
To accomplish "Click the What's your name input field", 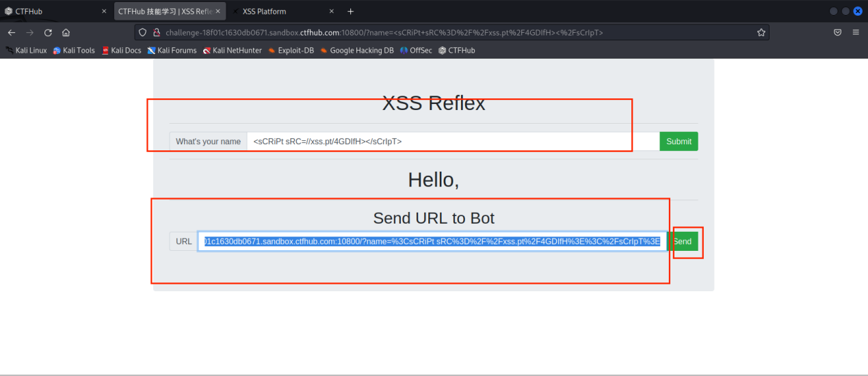I will [453, 142].
